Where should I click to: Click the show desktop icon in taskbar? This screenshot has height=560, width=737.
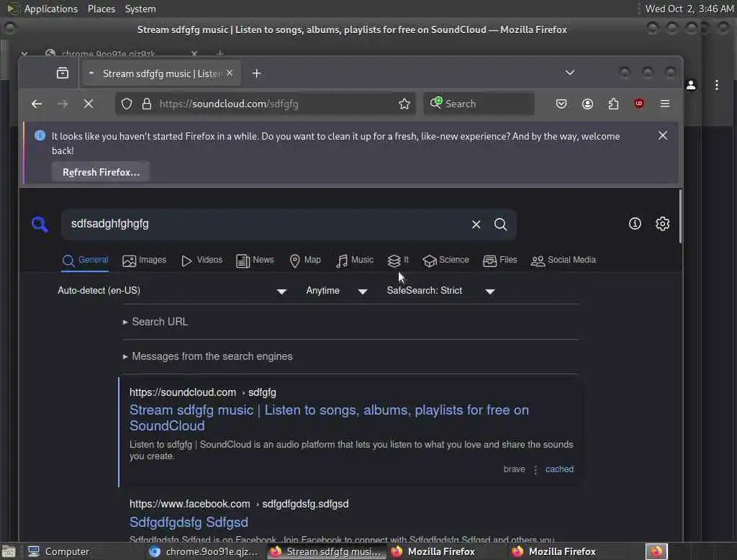click(x=9, y=551)
